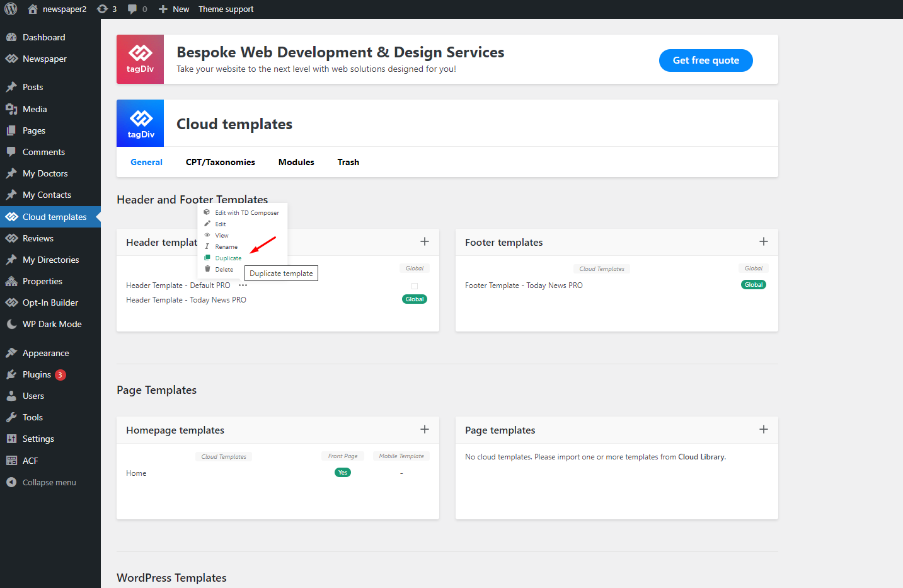
Task: Toggle Global badge for Footer Today News PRO
Action: (x=754, y=285)
